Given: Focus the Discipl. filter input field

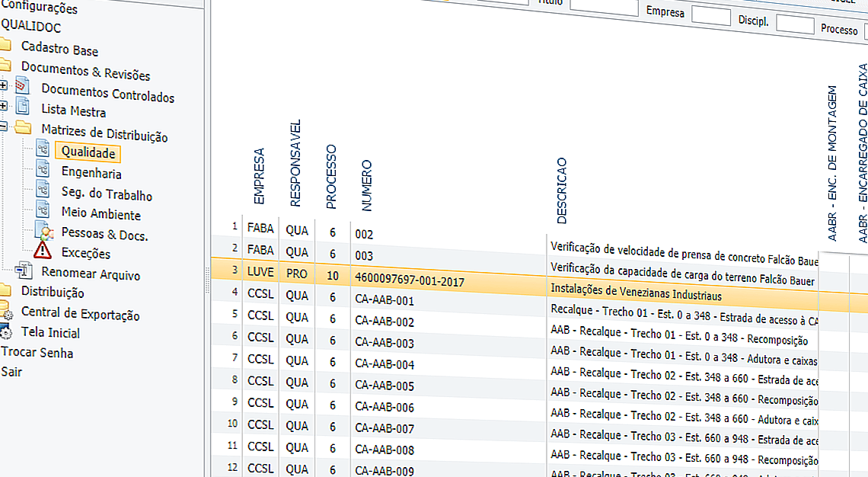Looking at the screenshot, I should tap(794, 24).
